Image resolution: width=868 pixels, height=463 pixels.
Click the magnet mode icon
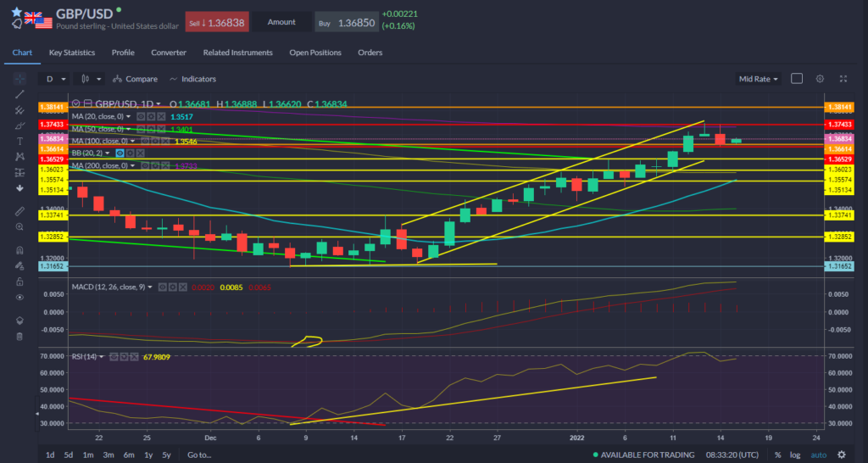point(19,250)
